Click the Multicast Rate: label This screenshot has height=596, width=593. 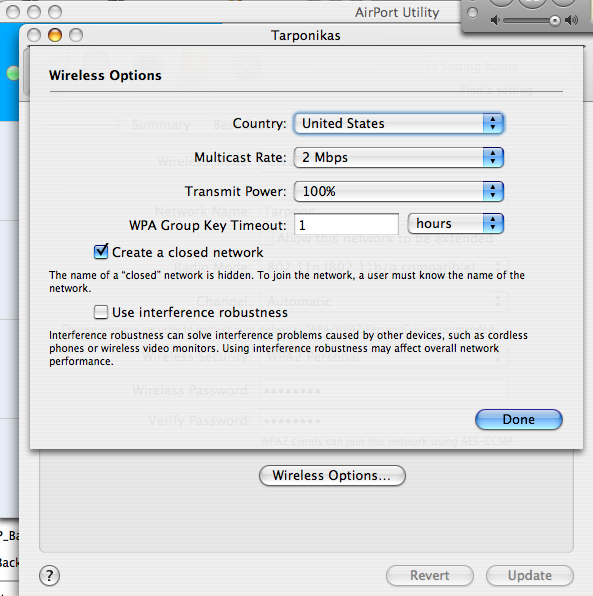[240, 157]
